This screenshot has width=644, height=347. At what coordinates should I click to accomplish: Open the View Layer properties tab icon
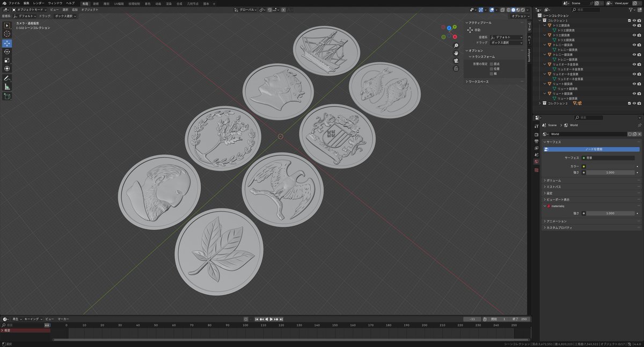click(536, 148)
